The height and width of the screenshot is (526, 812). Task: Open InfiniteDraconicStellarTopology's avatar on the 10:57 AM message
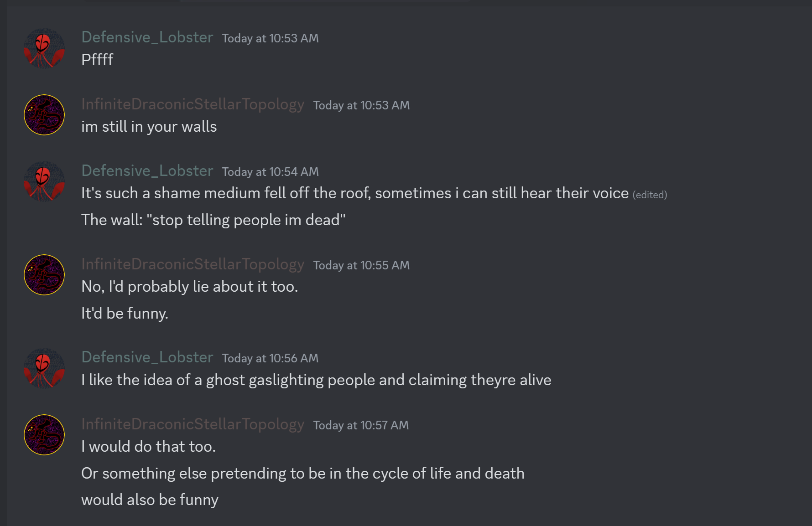[44, 435]
